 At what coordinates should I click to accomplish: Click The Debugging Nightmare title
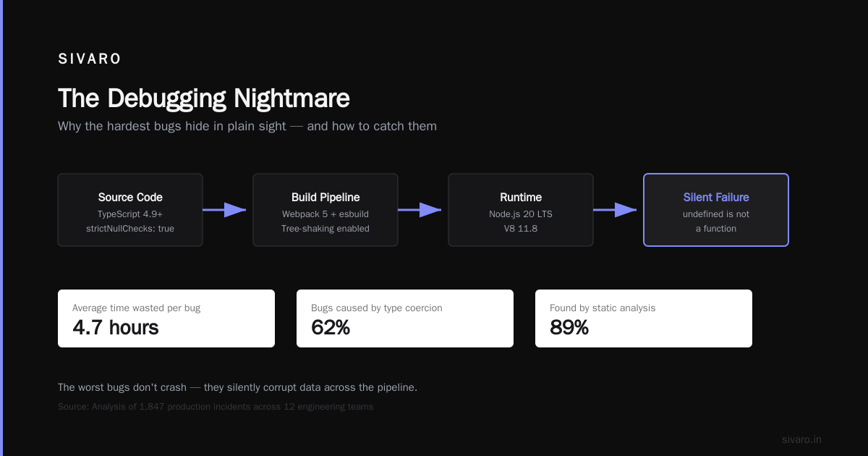click(204, 98)
